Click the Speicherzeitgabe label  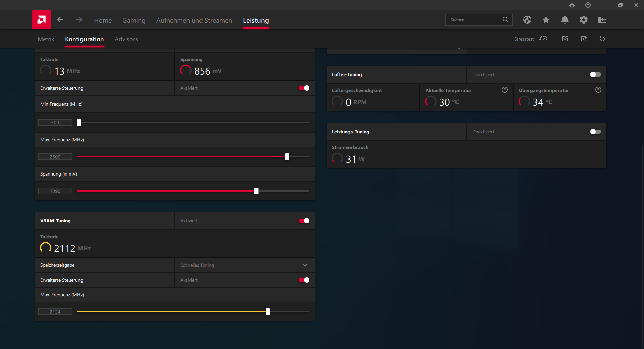tap(57, 265)
